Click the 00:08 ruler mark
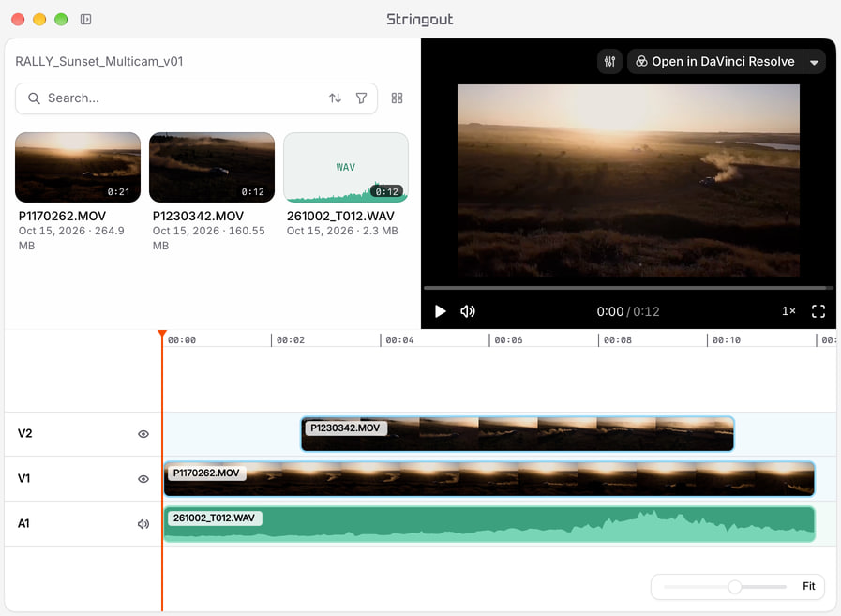Viewport: 841px width, 616px height. click(x=617, y=340)
